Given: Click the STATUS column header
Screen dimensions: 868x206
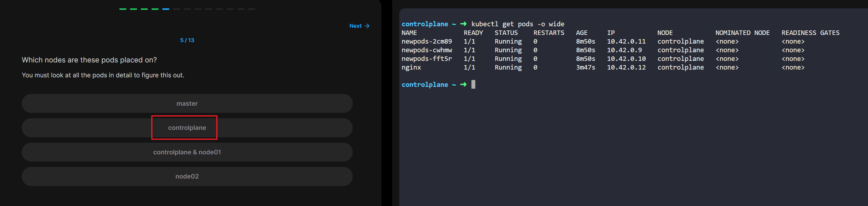Looking at the screenshot, I should (506, 33).
